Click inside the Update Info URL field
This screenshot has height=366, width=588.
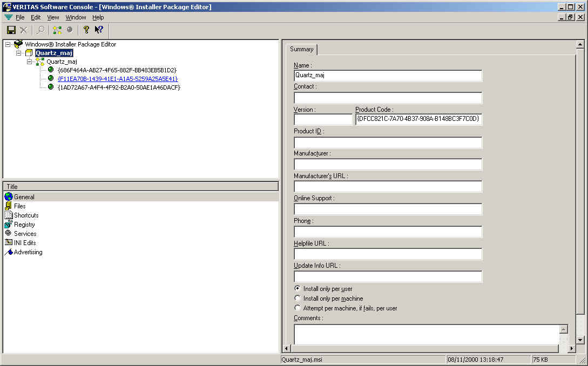coord(388,276)
